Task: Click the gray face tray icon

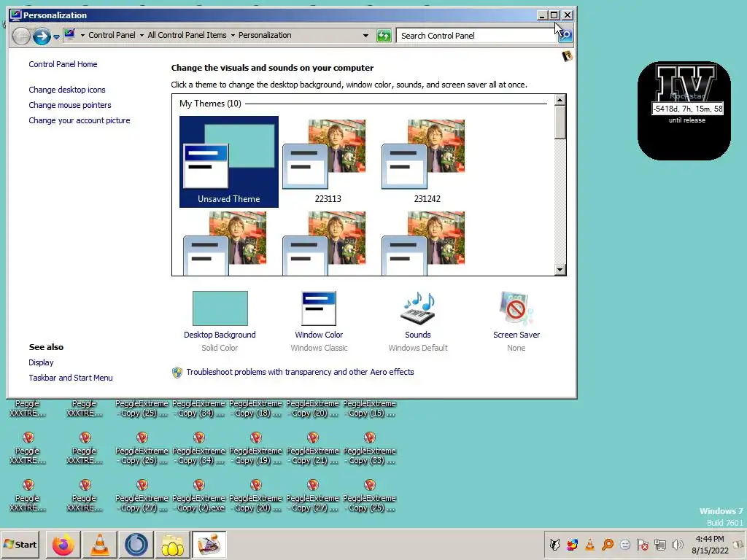Action: tap(625, 544)
